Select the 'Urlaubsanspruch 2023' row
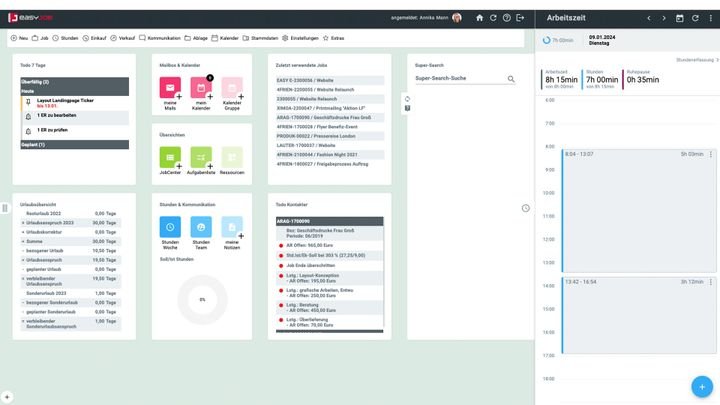This screenshot has width=720, height=405. point(71,223)
